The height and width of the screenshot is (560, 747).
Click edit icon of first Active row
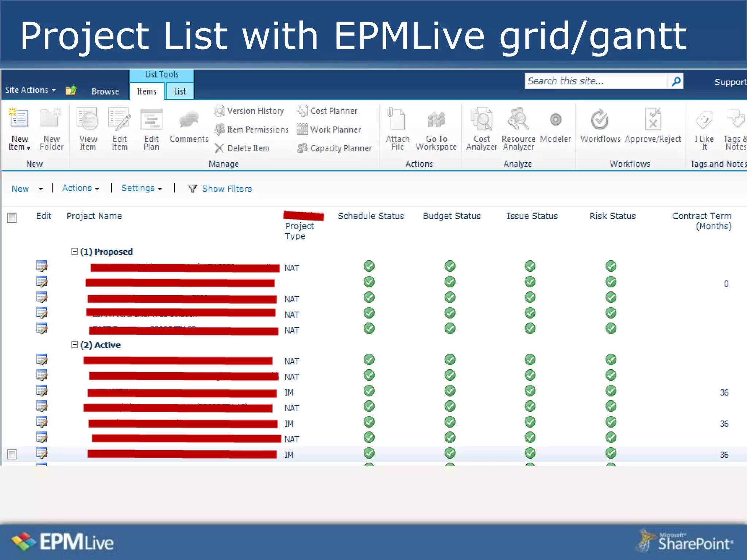pyautogui.click(x=42, y=359)
